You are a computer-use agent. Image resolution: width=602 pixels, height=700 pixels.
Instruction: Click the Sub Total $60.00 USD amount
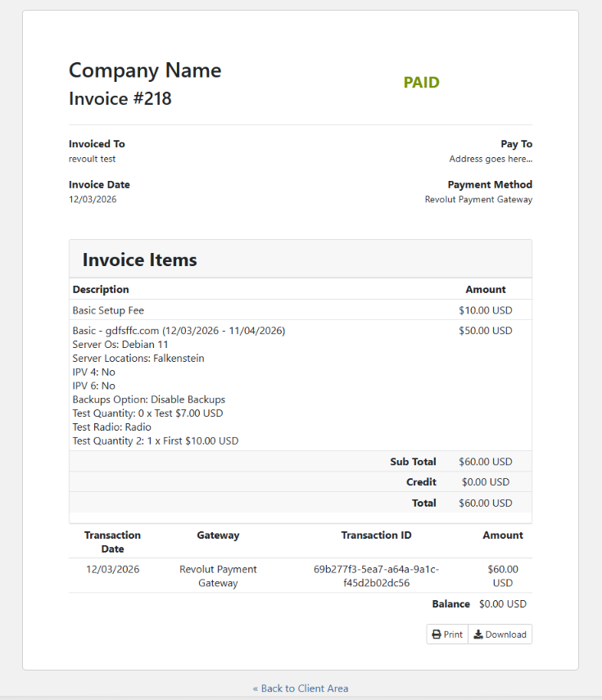(x=485, y=462)
